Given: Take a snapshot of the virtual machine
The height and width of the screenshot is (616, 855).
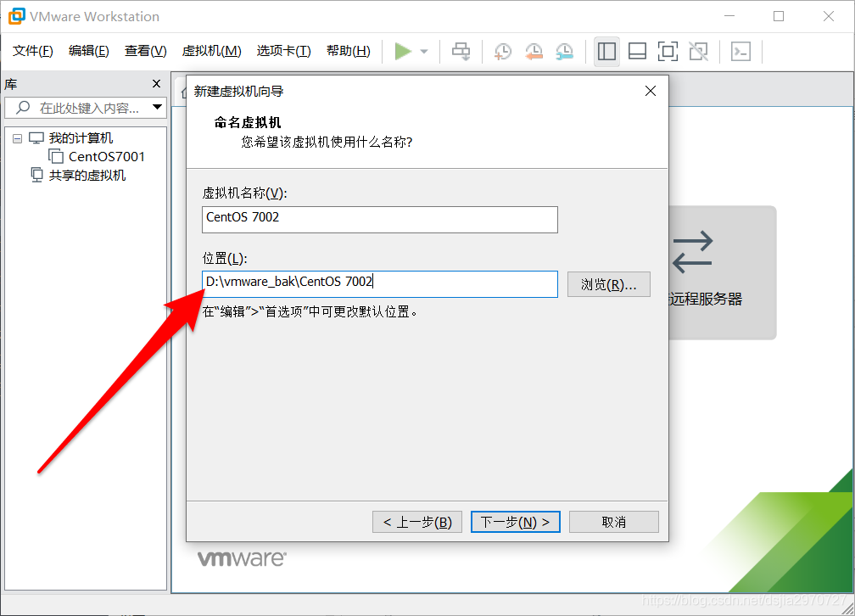Looking at the screenshot, I should [x=503, y=51].
